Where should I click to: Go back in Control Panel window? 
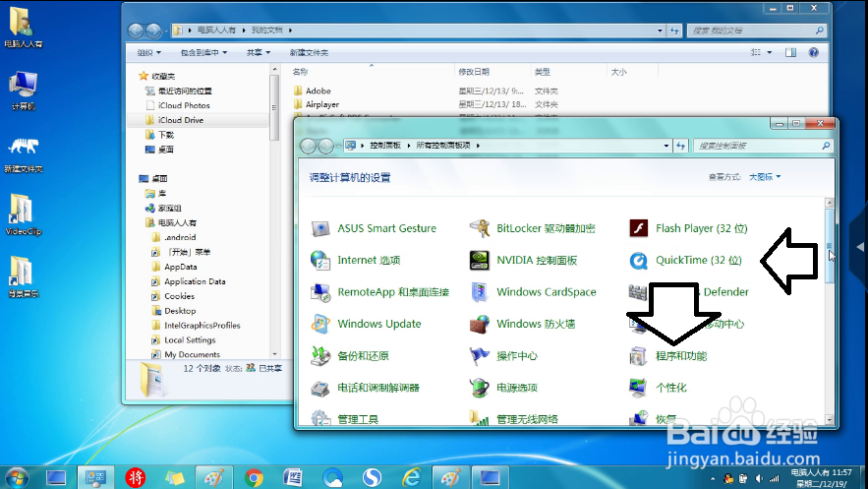tap(308, 146)
